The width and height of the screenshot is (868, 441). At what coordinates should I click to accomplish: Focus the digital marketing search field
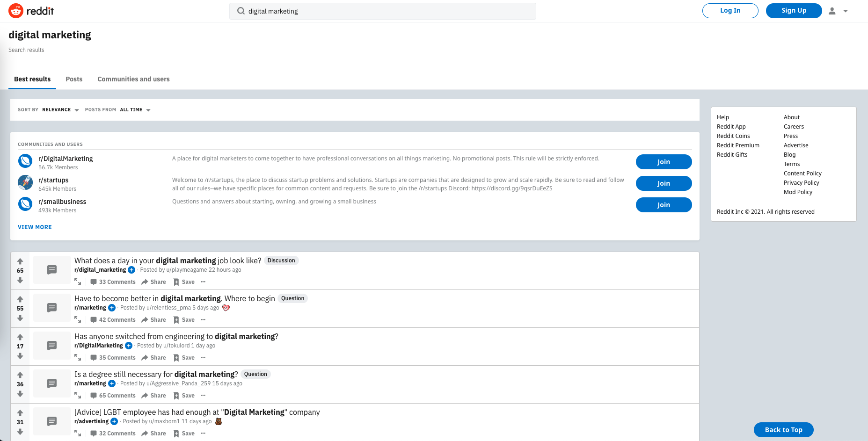(x=383, y=11)
